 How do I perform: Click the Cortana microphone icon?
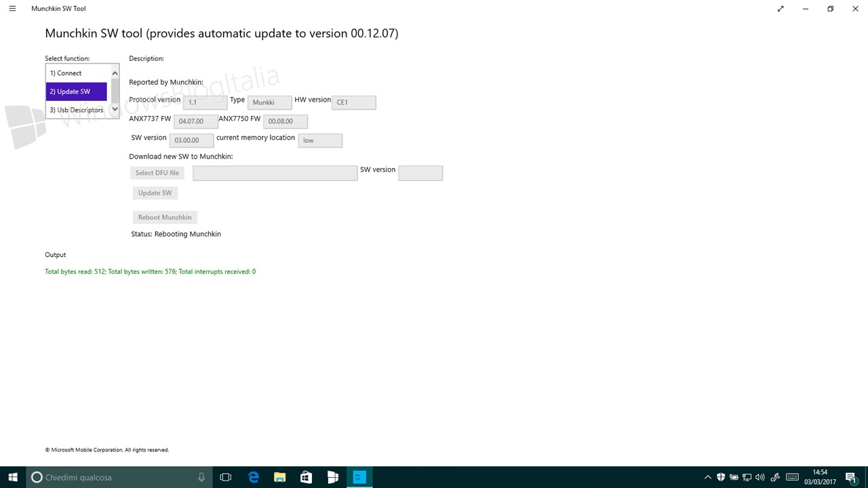(x=201, y=477)
